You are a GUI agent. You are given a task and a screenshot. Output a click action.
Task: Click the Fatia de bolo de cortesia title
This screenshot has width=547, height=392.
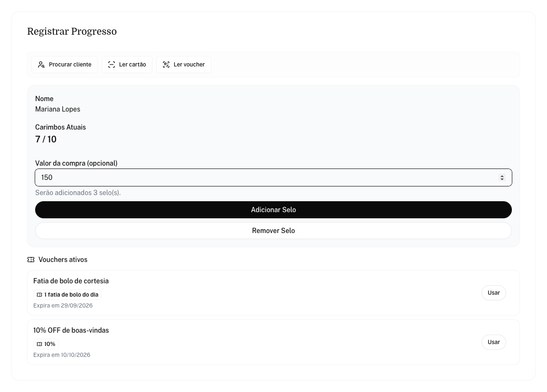tap(71, 281)
